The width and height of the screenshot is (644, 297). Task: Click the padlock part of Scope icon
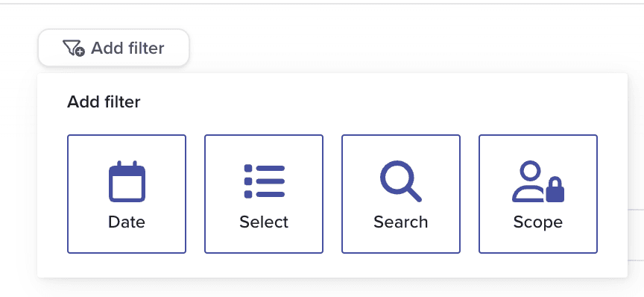point(555,190)
